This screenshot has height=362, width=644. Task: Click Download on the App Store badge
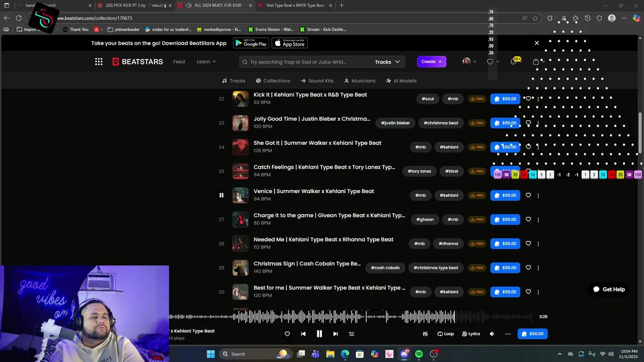[x=290, y=43]
